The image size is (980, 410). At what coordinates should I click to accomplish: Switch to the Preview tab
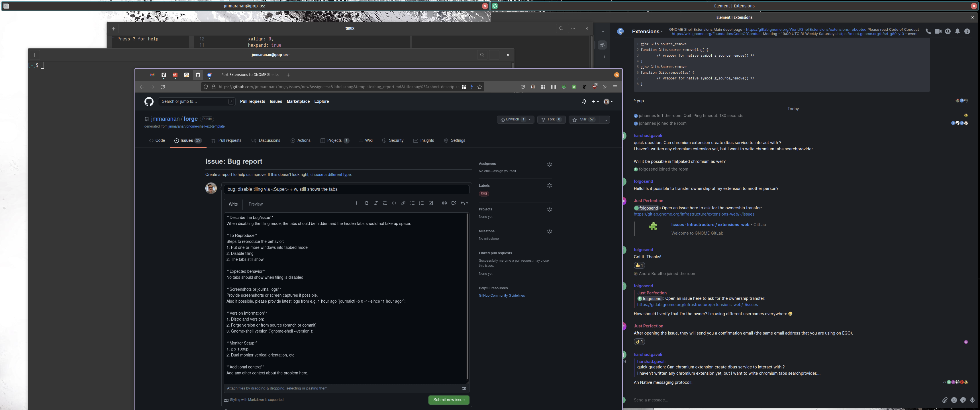pos(255,204)
